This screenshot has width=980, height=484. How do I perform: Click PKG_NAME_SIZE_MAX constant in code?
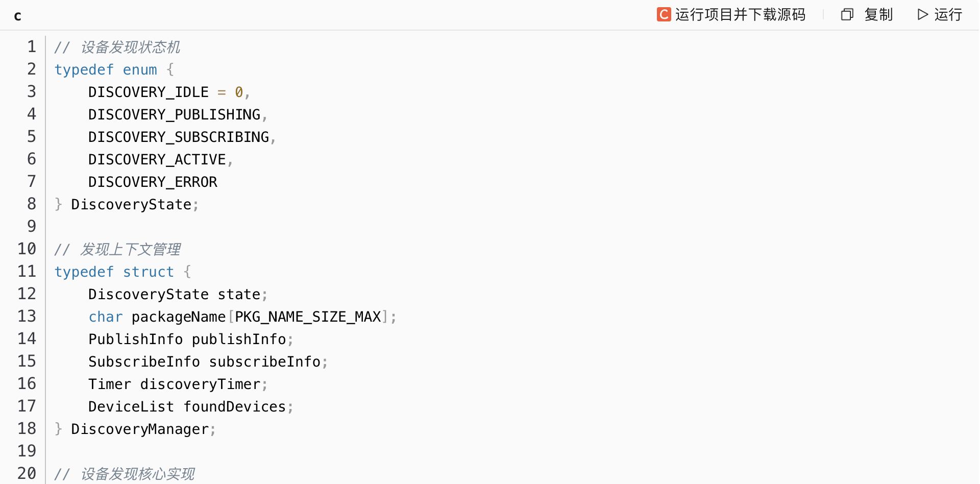coord(308,317)
